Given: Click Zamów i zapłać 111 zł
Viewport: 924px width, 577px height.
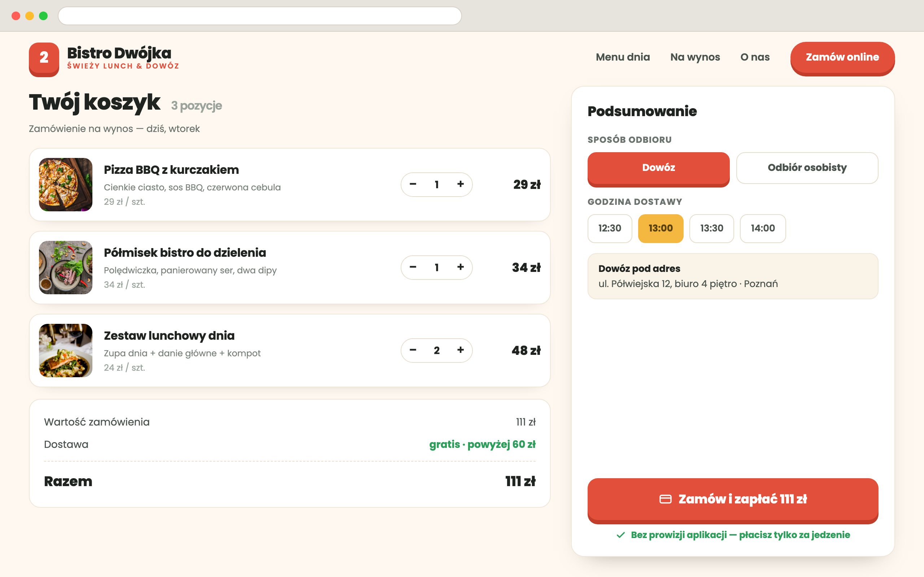Looking at the screenshot, I should coord(733,500).
